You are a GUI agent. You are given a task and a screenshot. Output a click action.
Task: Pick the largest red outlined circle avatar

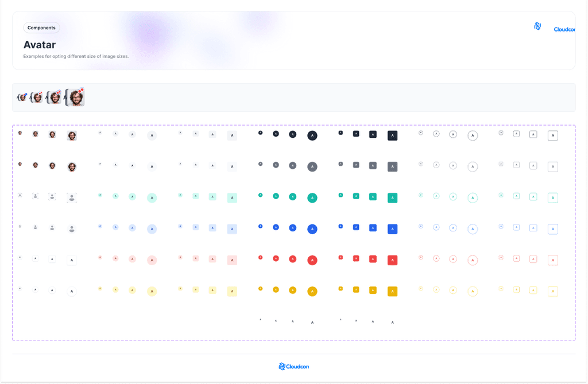[x=473, y=260]
